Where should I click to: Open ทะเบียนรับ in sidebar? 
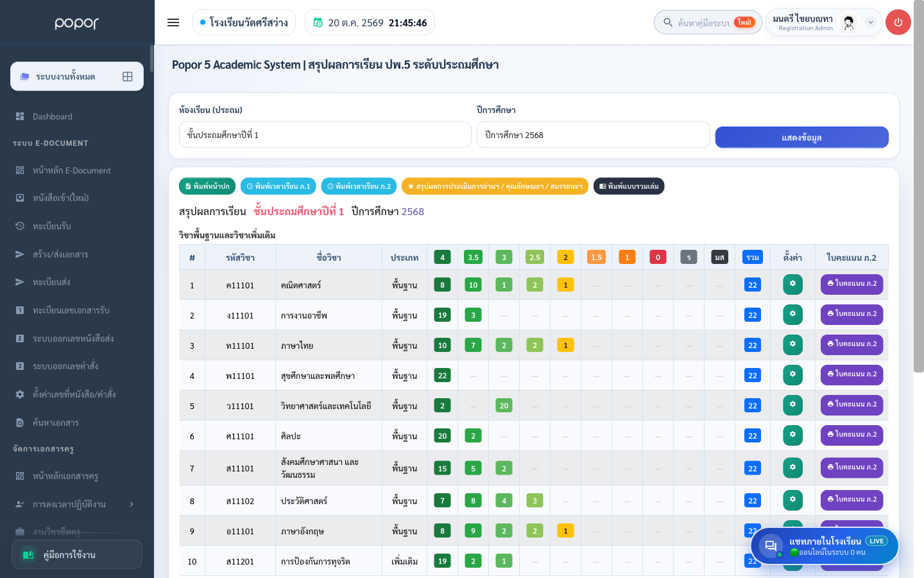pos(52,226)
